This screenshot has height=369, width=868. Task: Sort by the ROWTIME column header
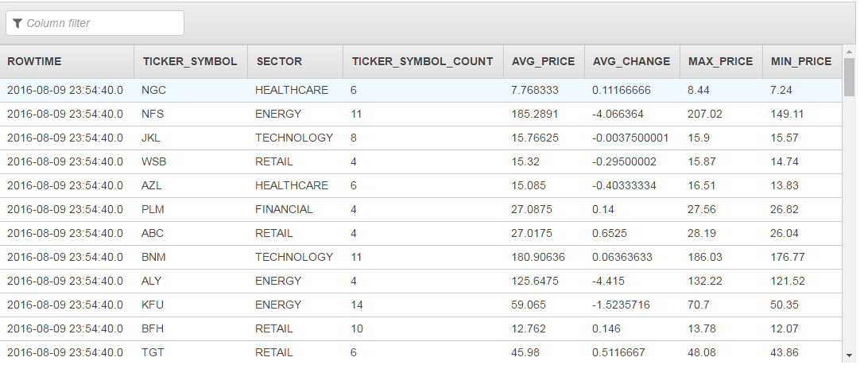34,61
